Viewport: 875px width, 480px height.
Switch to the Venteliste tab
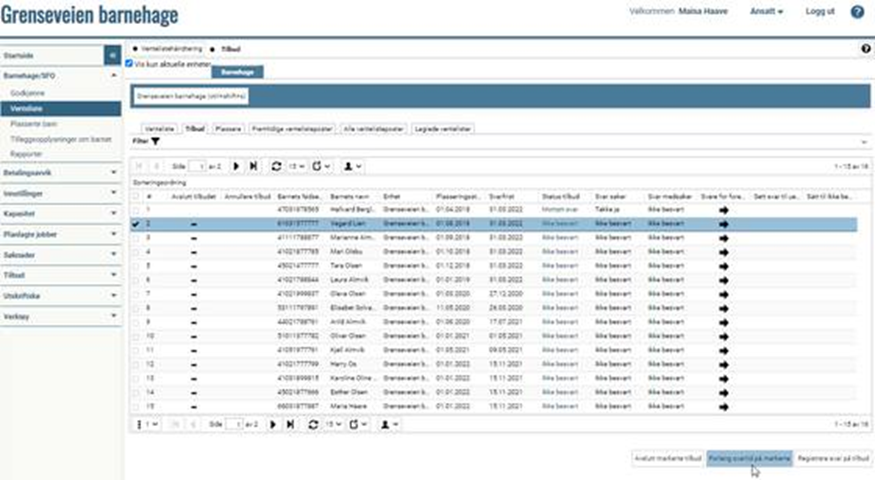[x=160, y=129]
